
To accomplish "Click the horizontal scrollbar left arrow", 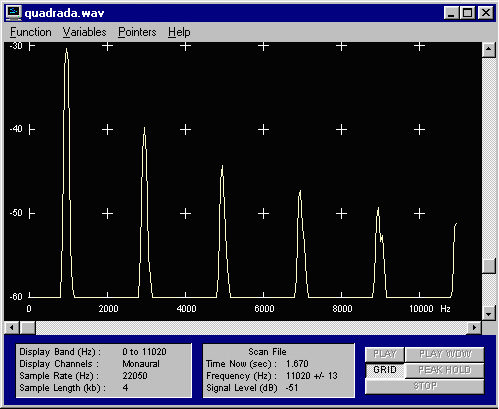I will pos(12,328).
